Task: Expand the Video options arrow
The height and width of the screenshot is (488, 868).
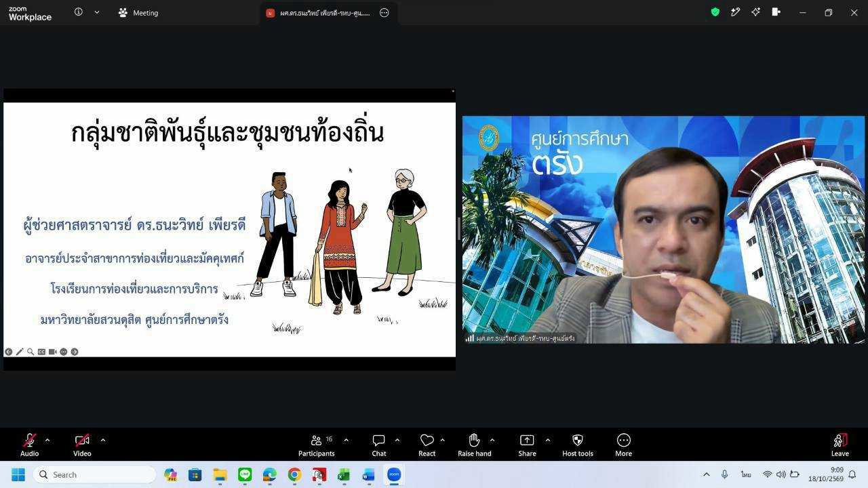Action: 102,440
